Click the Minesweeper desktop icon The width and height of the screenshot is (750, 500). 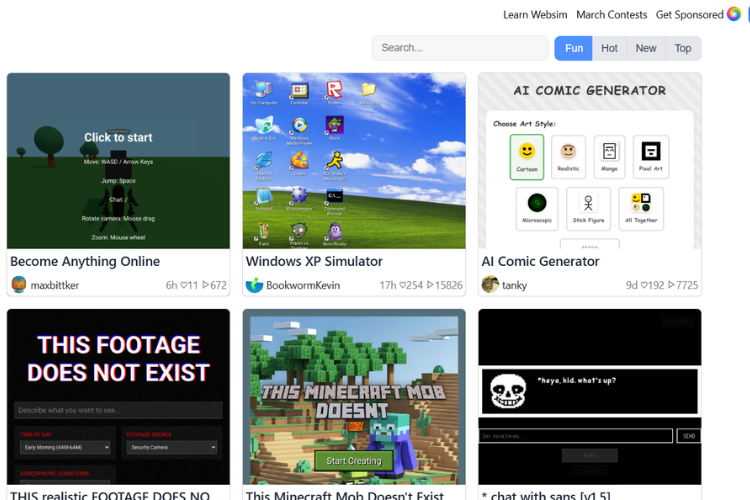(x=299, y=199)
